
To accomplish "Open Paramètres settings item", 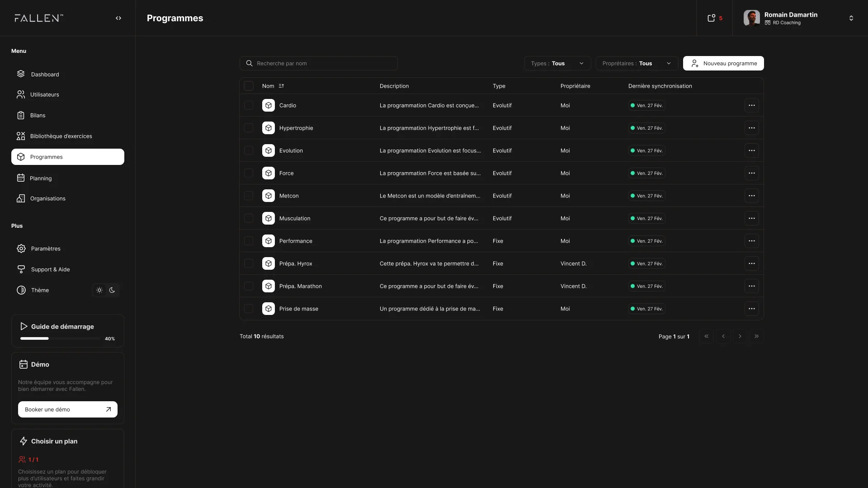I will (x=68, y=249).
